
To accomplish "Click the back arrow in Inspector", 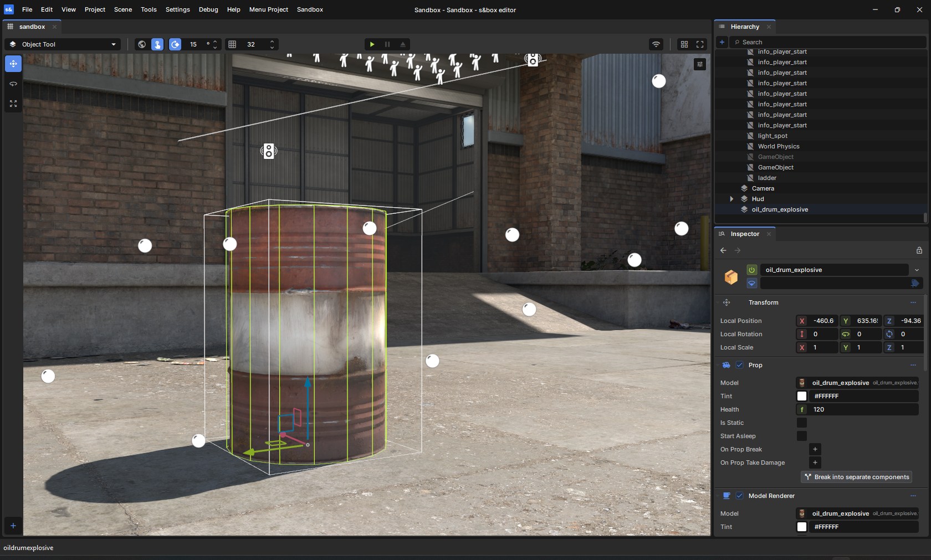I will (x=723, y=250).
